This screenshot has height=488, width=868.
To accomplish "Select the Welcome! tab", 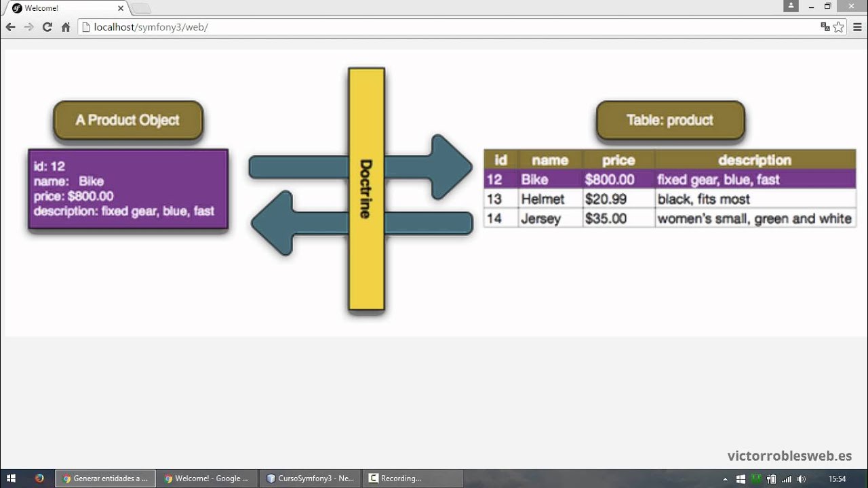I will click(x=66, y=8).
